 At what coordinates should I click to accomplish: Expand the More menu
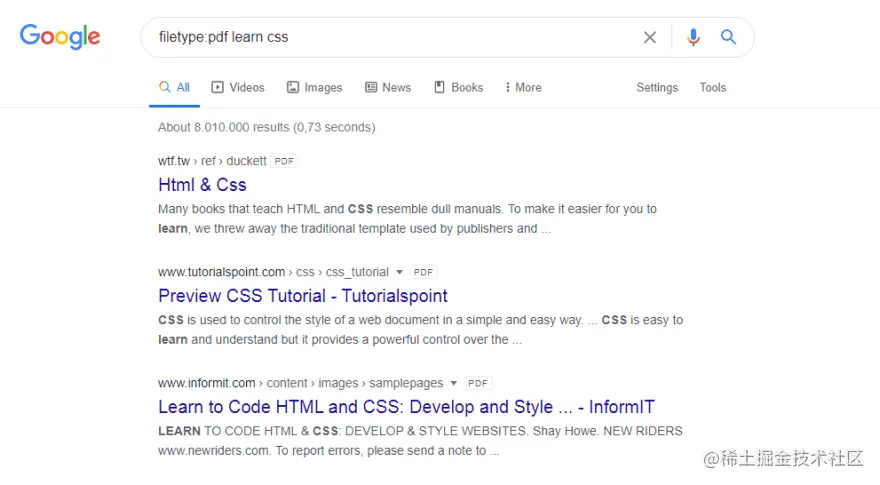click(x=523, y=88)
